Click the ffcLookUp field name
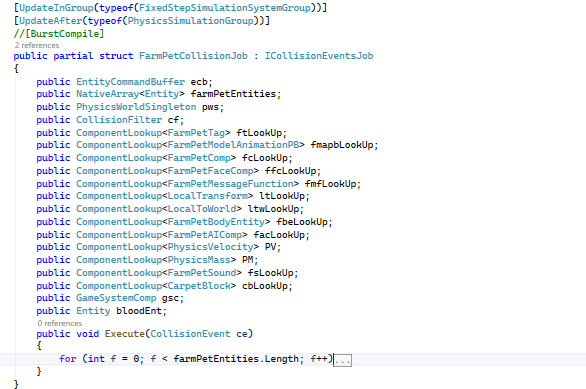The height and width of the screenshot is (389, 586). click(291, 171)
